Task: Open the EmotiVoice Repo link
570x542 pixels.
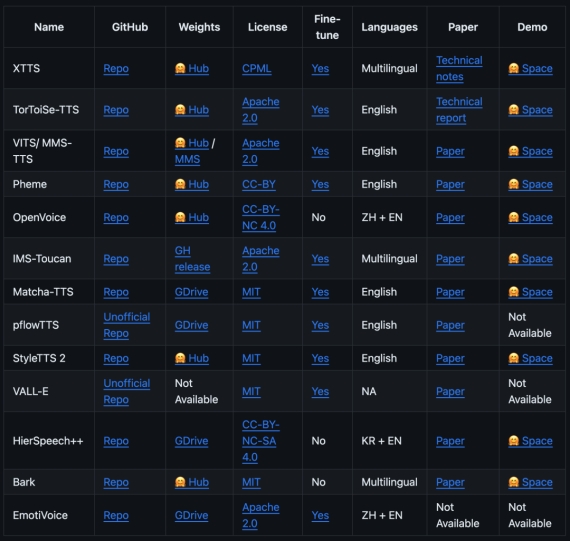Action: point(116,515)
